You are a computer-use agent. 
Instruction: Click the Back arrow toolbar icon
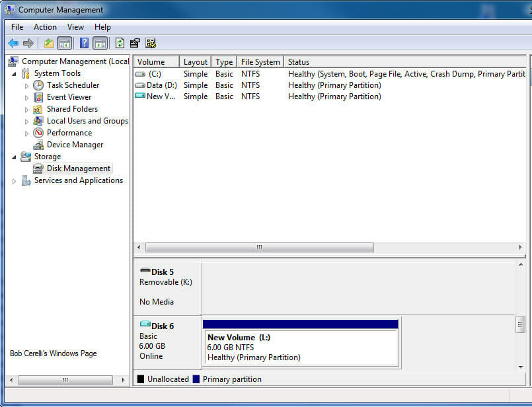13,44
